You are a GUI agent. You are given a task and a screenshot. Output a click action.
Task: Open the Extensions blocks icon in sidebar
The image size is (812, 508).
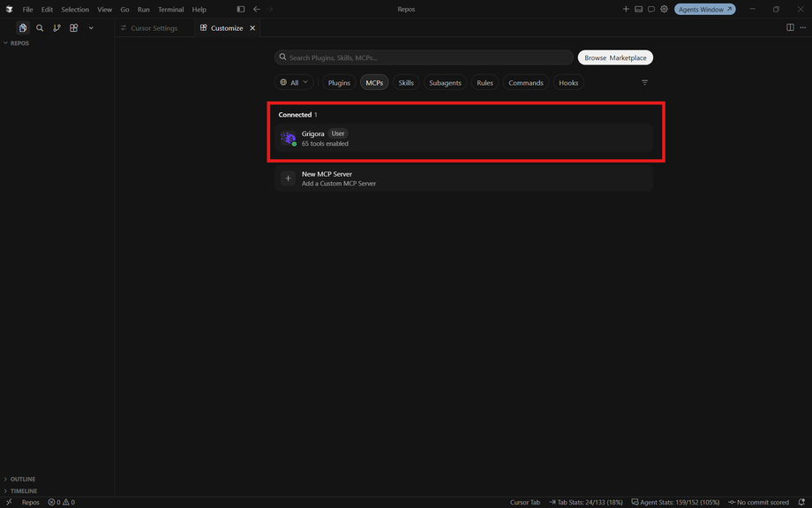[74, 28]
